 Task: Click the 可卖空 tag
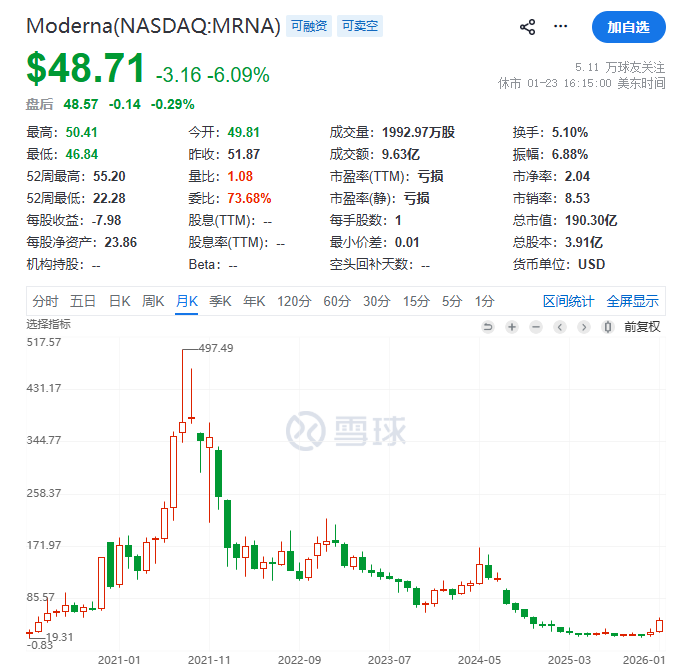360,26
